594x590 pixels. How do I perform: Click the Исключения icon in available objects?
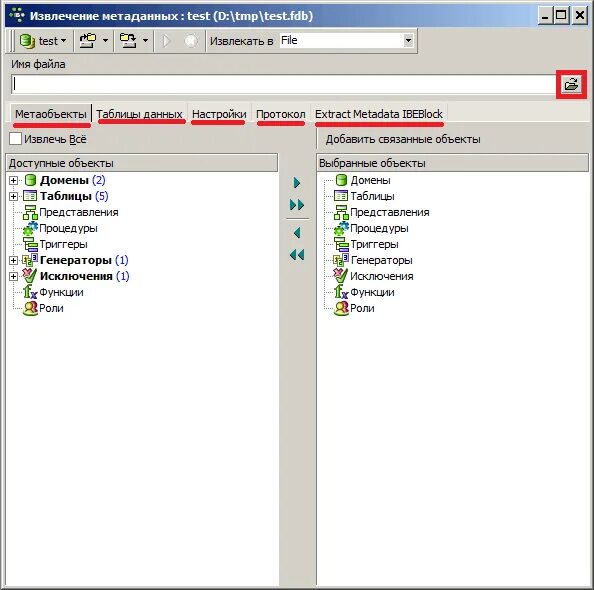30,276
